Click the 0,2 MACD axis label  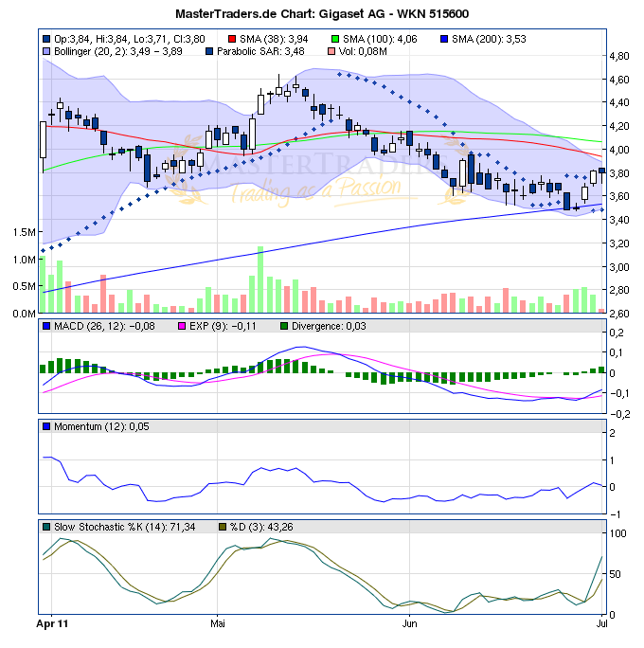pyautogui.click(x=617, y=333)
